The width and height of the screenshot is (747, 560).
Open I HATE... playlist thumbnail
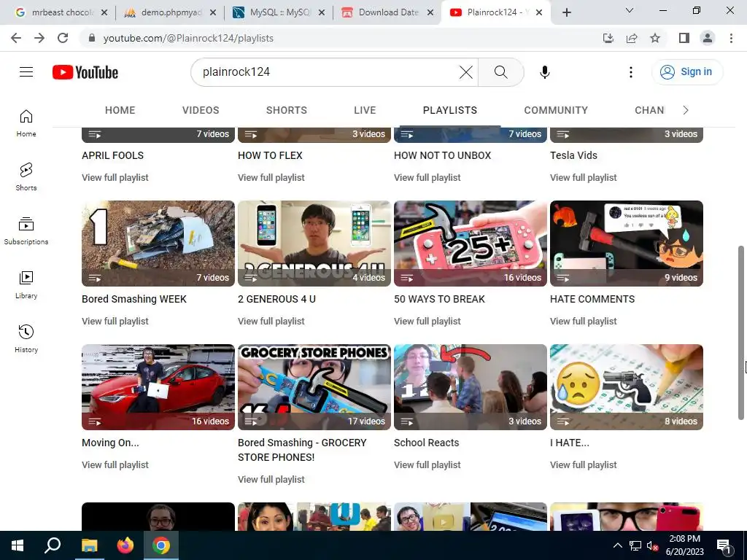pos(627,387)
